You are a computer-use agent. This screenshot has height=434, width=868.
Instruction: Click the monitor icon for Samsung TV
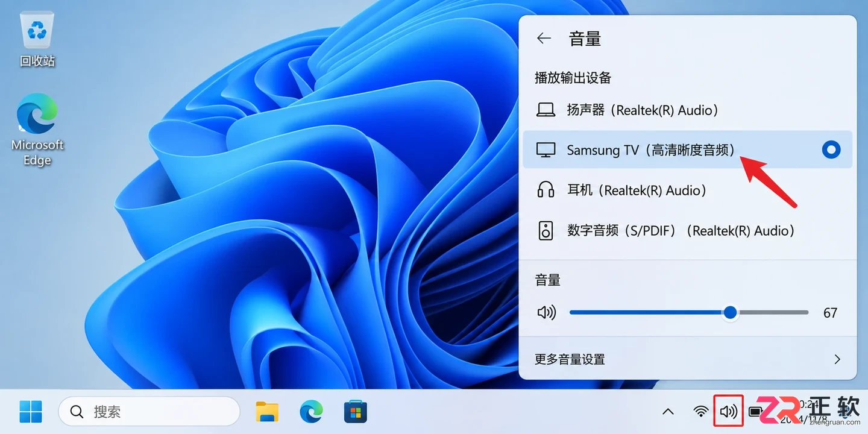[x=546, y=150]
